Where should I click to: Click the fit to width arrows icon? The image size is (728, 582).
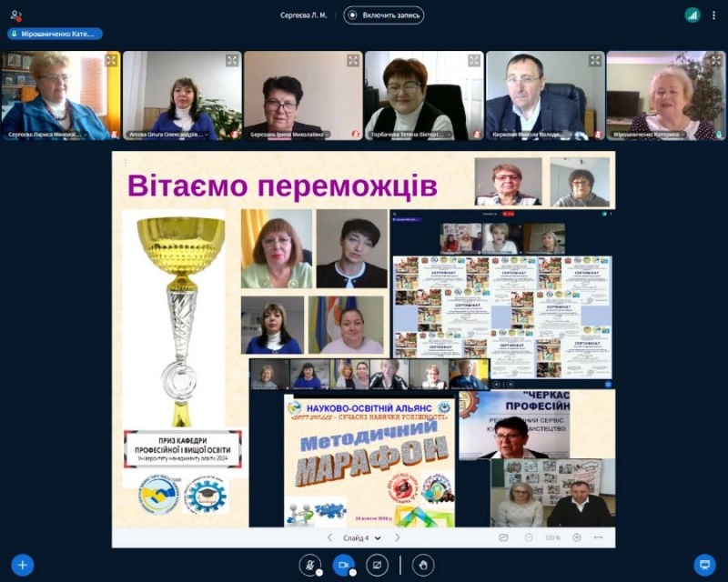[x=598, y=537]
